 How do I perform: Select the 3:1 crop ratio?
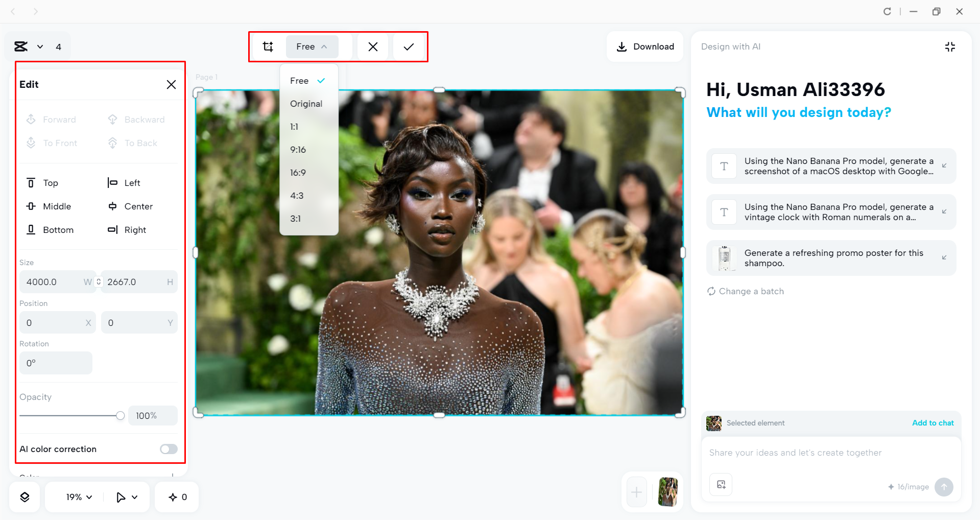click(x=309, y=219)
